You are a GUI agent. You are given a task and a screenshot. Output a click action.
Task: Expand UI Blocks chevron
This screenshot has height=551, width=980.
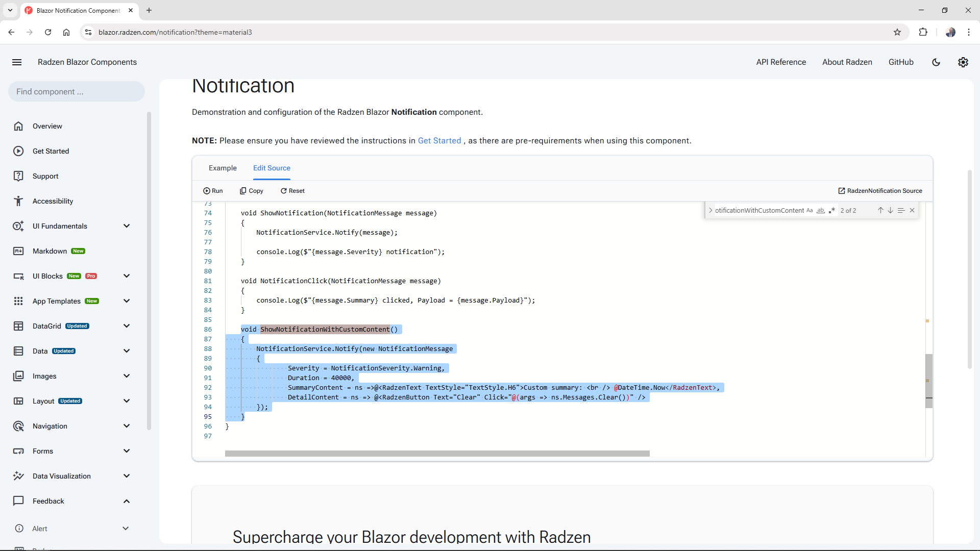pyautogui.click(x=127, y=276)
